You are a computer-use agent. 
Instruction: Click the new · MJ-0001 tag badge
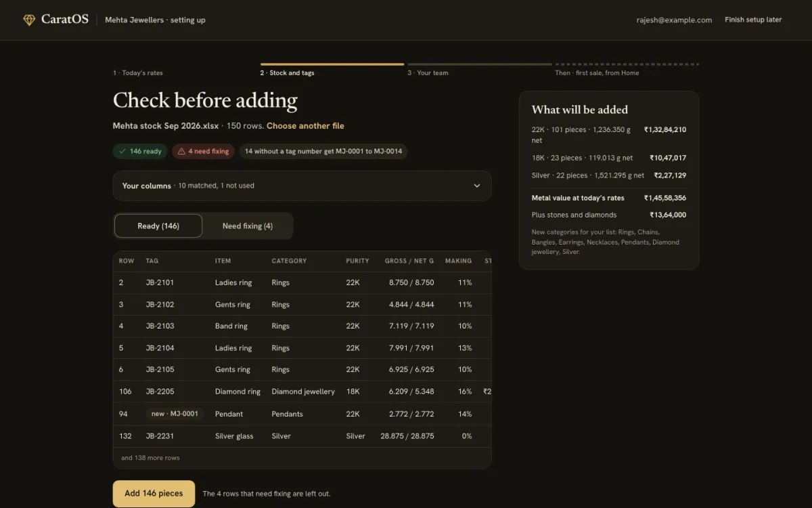click(175, 414)
